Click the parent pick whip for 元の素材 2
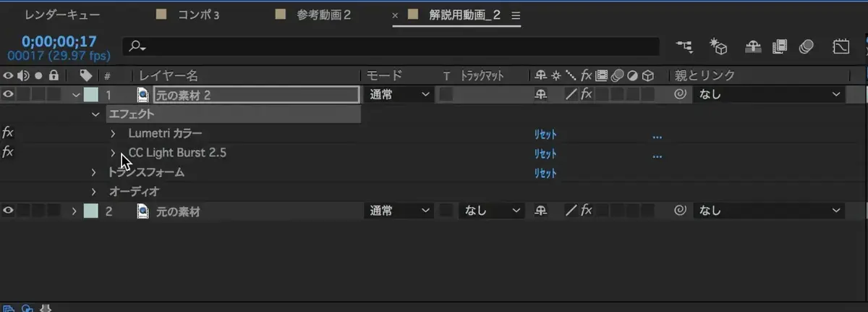Image resolution: width=868 pixels, height=312 pixels. [x=679, y=94]
